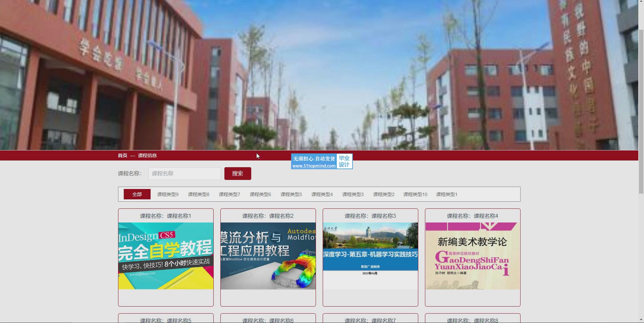This screenshot has width=644, height=323.
Task: Open the 新编美术教学论 course cover
Action: tap(473, 256)
